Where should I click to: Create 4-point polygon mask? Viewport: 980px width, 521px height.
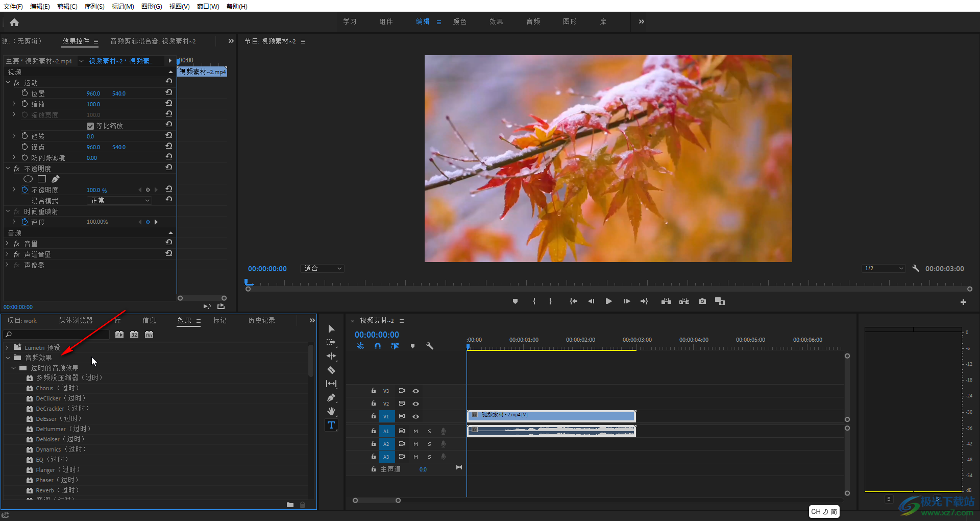pos(42,179)
